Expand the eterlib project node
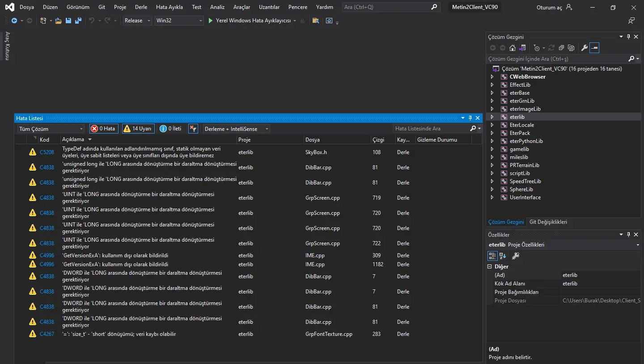This screenshot has height=364, width=644. point(492,117)
